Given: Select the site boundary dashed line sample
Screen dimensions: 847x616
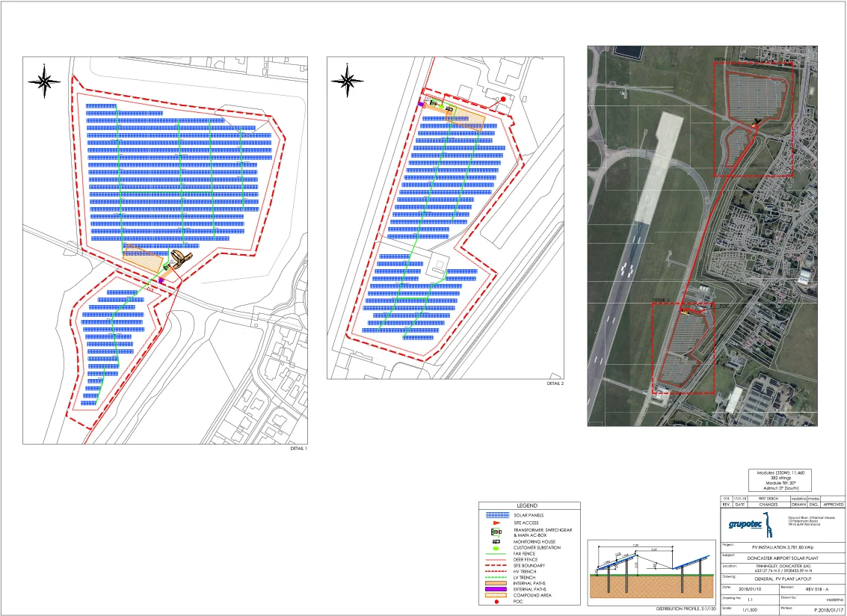Looking at the screenshot, I should 496,565.
